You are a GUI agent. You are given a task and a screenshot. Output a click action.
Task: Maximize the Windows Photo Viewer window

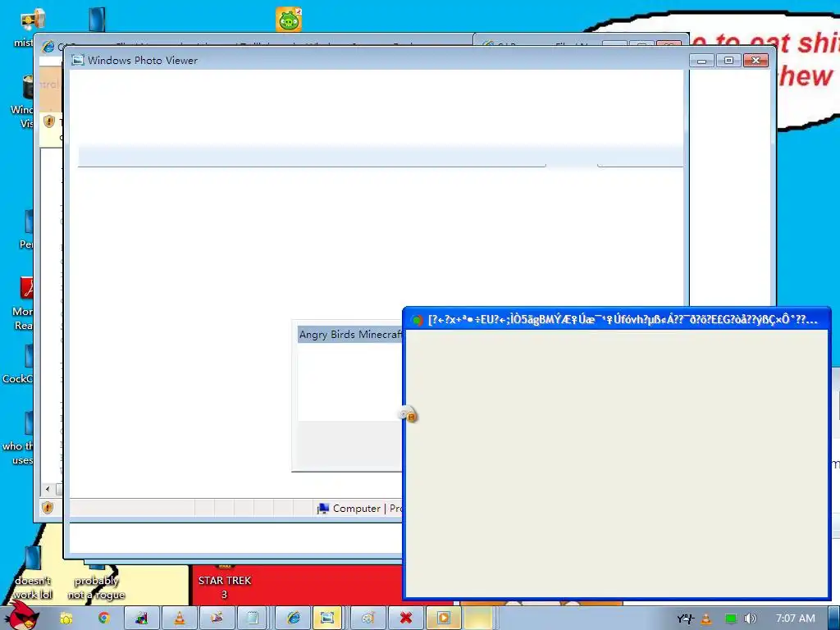coord(728,61)
